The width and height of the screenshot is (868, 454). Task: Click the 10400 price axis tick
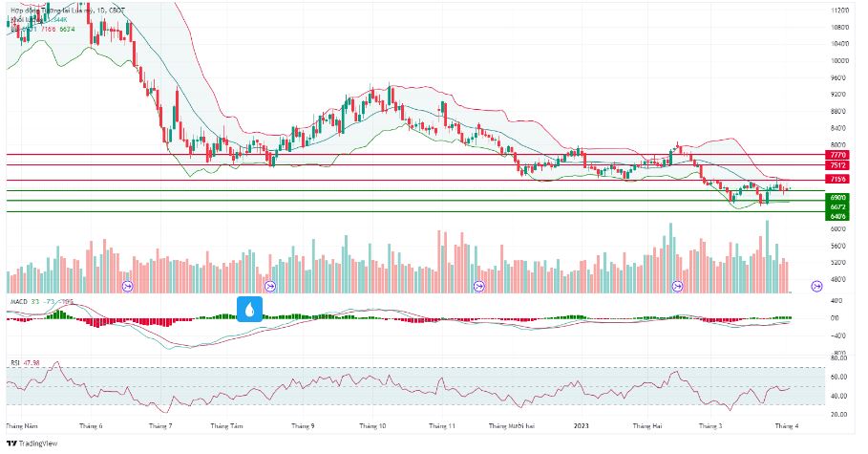839,44
